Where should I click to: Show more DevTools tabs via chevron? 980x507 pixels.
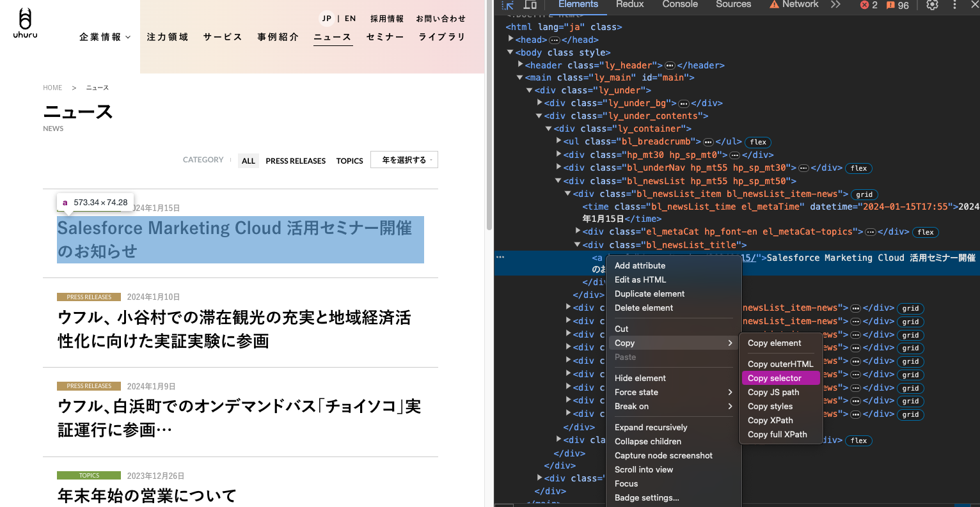(x=835, y=4)
